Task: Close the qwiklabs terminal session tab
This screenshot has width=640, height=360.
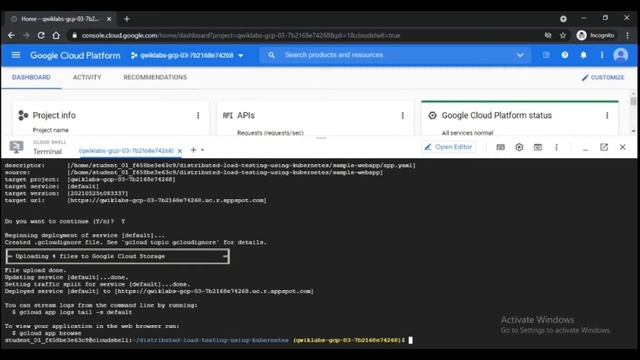Action: point(180,151)
